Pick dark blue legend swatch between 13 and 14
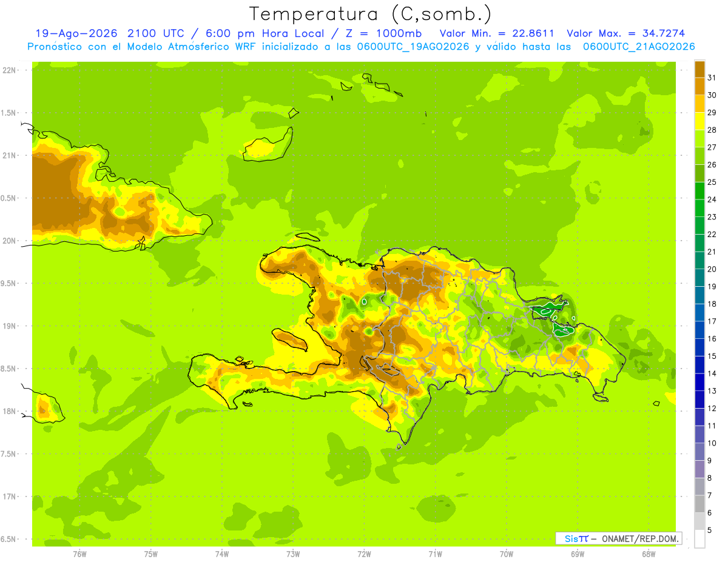The height and width of the screenshot is (562, 728). (x=699, y=381)
